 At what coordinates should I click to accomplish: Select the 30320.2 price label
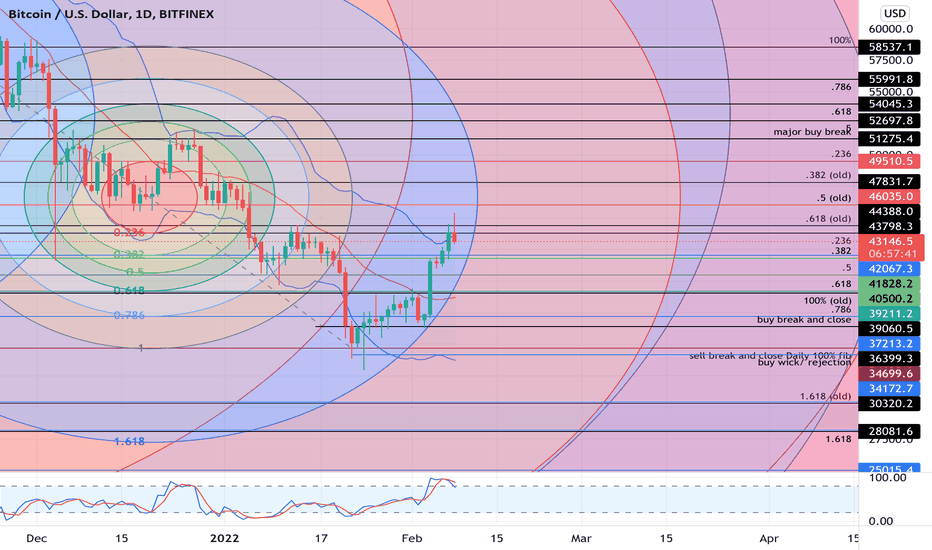[x=889, y=403]
